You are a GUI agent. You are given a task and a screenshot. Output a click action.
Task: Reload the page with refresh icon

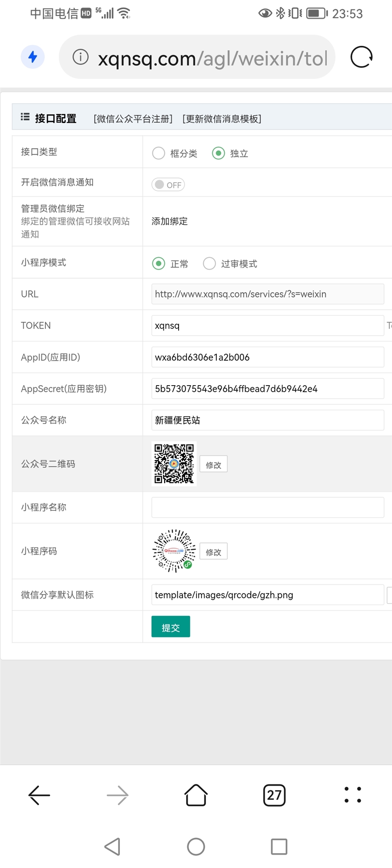[x=362, y=57]
